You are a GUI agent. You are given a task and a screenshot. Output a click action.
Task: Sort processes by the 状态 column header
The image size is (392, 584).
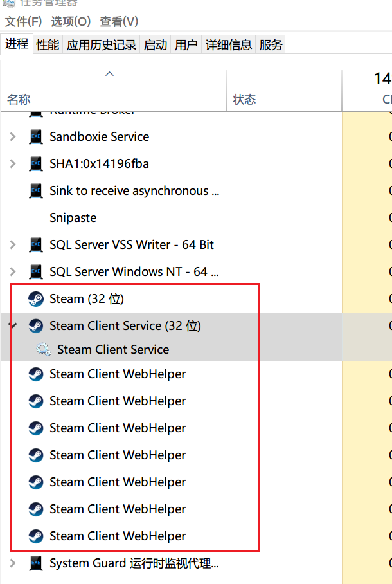click(x=284, y=91)
